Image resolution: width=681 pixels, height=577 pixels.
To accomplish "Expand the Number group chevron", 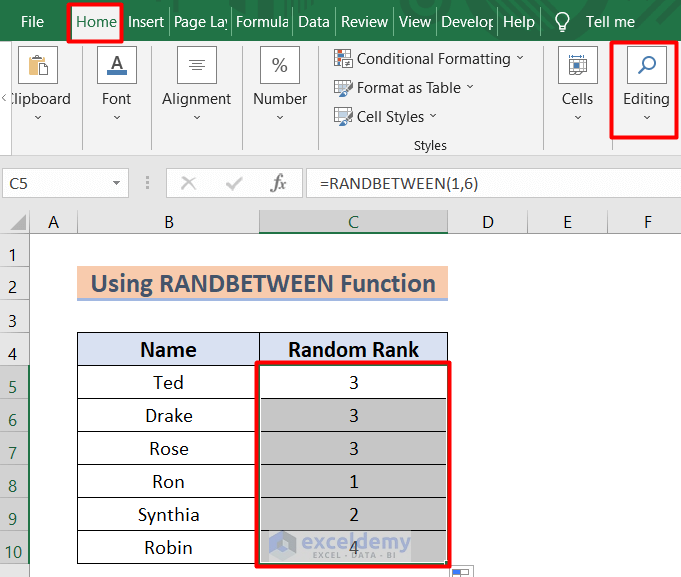I will 280,117.
